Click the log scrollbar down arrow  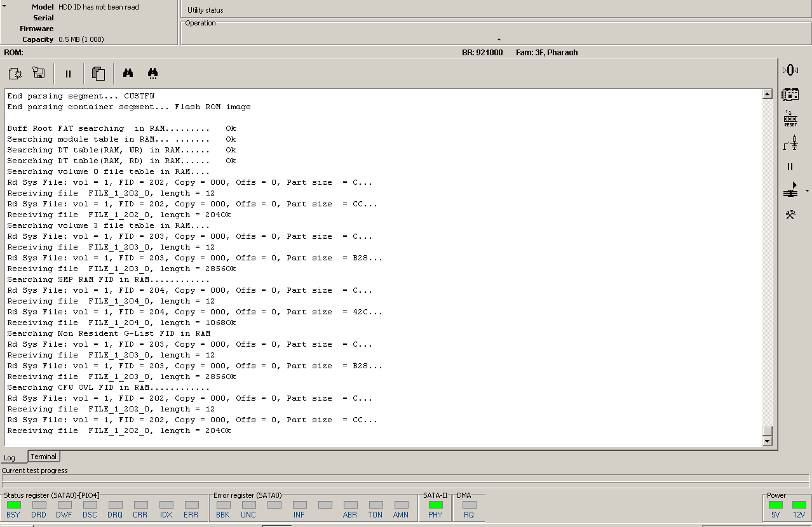tap(767, 441)
